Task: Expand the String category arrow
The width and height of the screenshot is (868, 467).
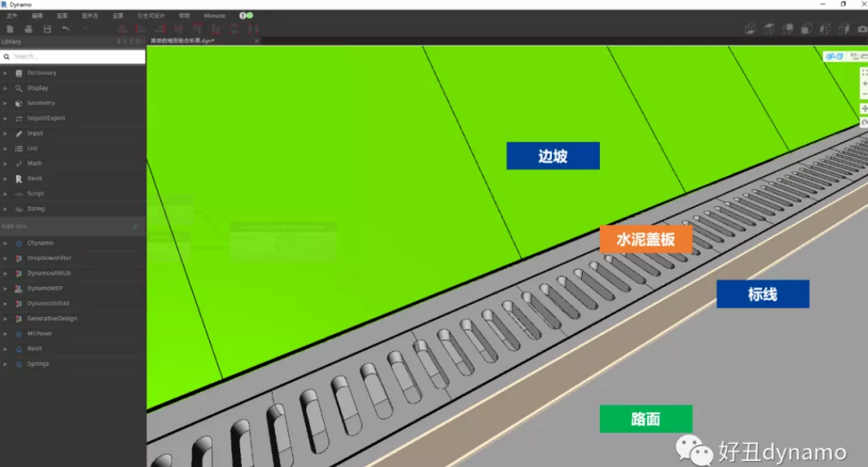Action: click(x=5, y=209)
